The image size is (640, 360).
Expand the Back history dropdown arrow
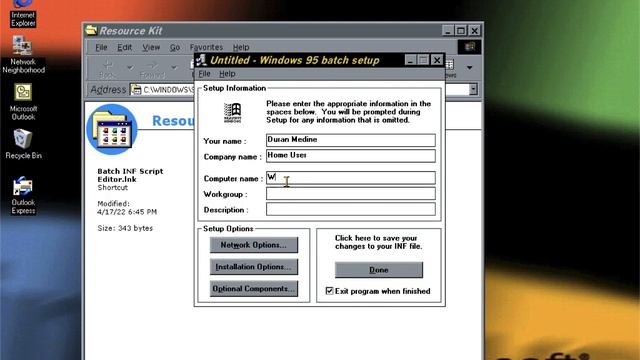pos(130,67)
